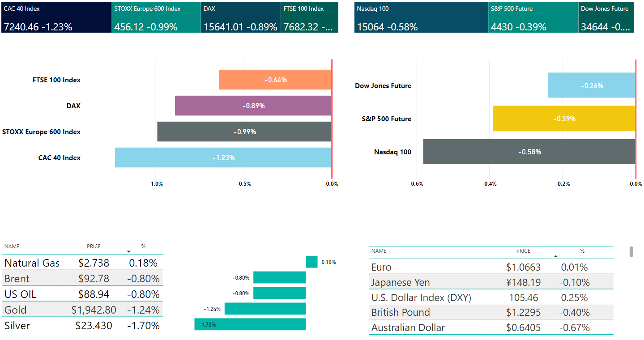
Task: Click the 0.01% cell in Euro row
Action: coord(574,267)
